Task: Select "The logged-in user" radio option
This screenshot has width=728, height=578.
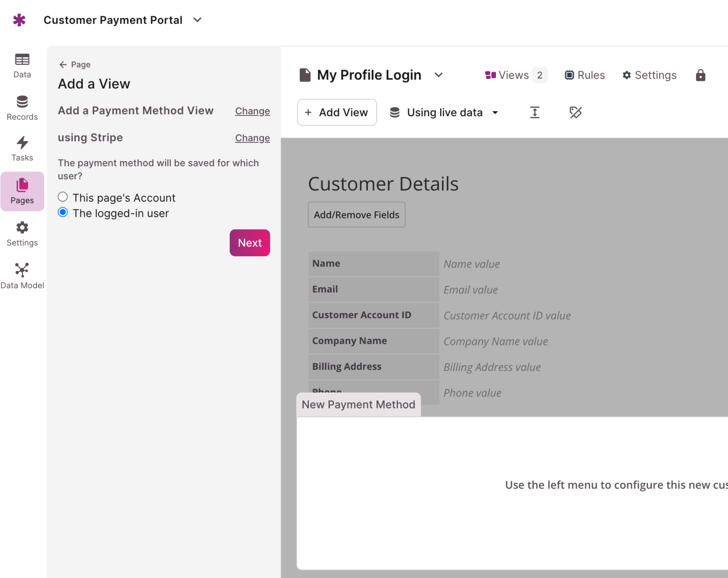Action: (63, 213)
